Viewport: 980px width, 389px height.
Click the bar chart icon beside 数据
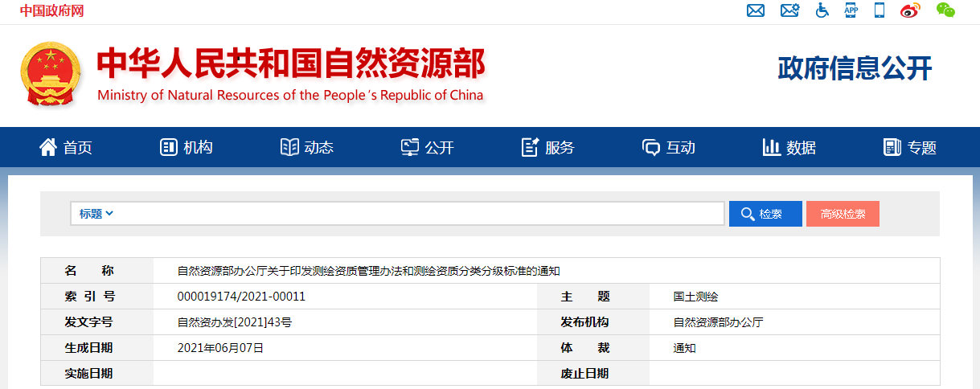772,147
